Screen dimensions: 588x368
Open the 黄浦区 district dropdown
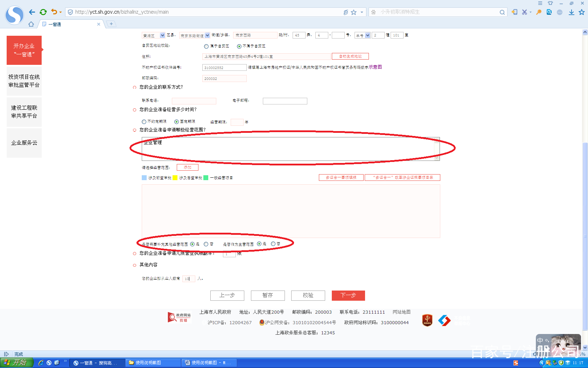pos(162,35)
